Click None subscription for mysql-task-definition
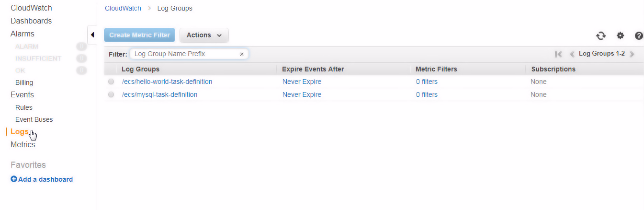644x210 pixels. click(x=538, y=94)
